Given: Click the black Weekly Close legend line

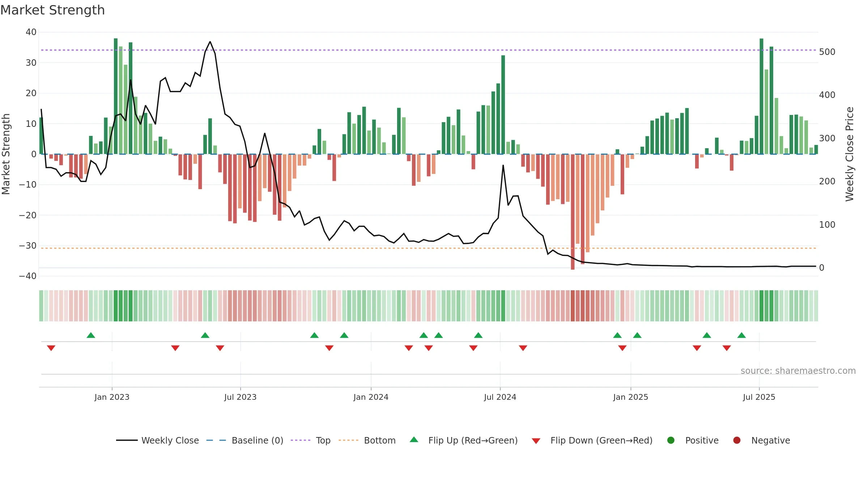Looking at the screenshot, I should (x=127, y=440).
